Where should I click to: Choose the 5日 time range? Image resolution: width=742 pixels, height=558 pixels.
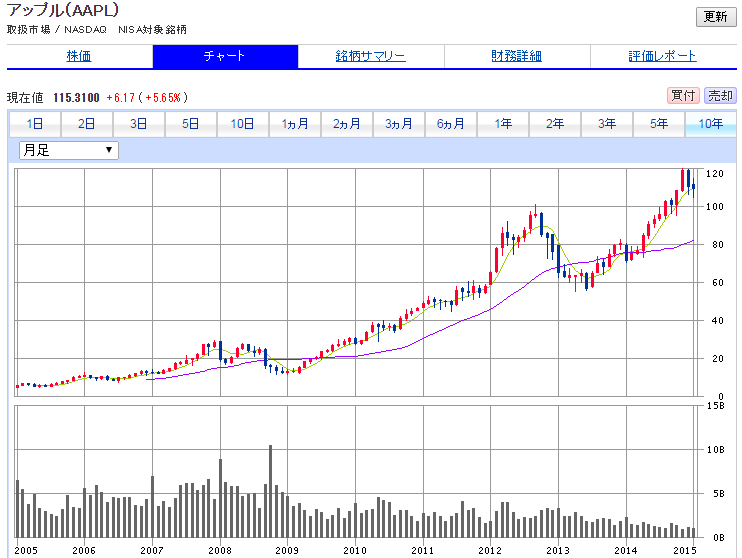(x=190, y=124)
